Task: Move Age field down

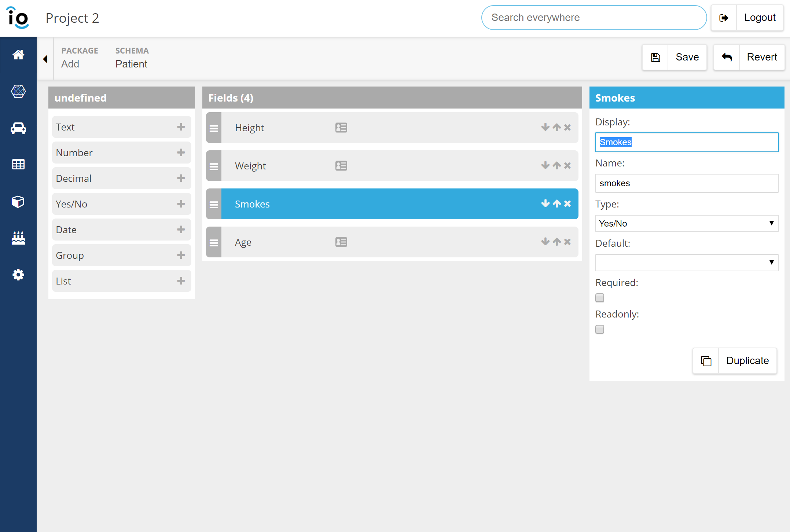Action: tap(545, 242)
